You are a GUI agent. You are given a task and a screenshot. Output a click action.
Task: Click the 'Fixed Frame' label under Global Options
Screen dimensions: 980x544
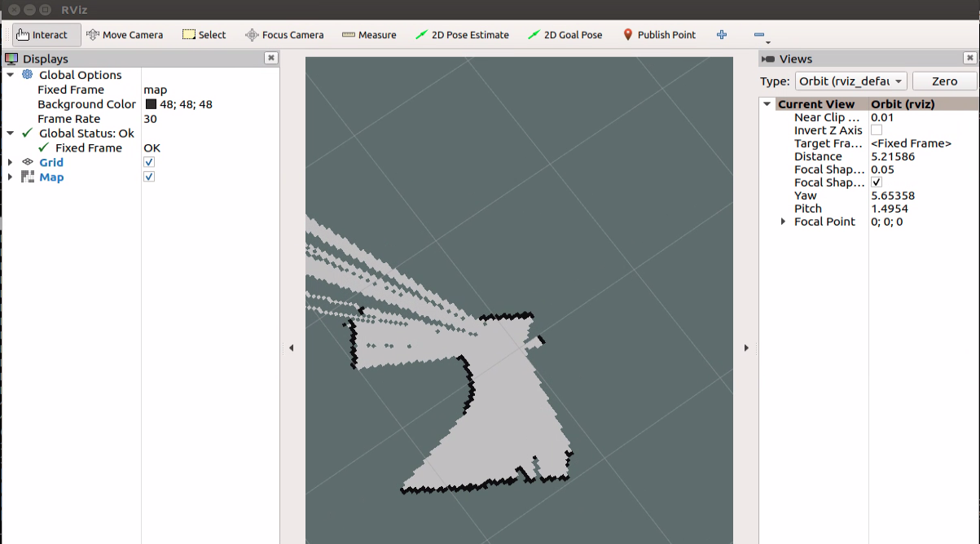[71, 90]
